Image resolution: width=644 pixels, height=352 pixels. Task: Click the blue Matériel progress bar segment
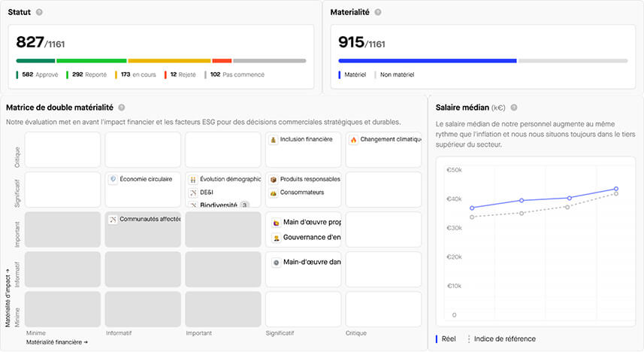point(427,61)
